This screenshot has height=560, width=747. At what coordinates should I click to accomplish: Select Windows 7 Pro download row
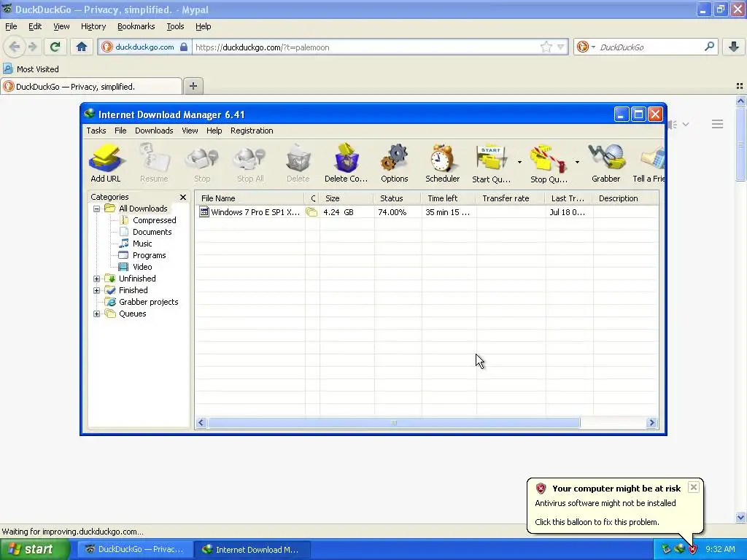pos(427,212)
